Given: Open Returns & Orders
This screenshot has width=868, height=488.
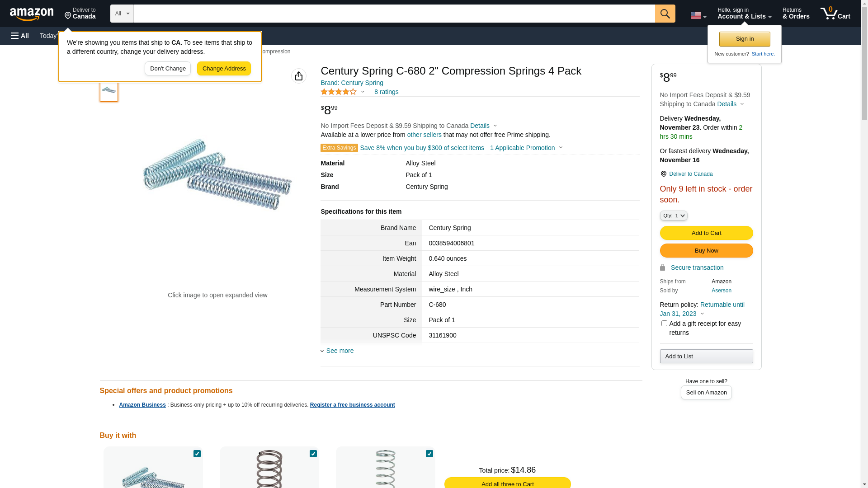Looking at the screenshot, I should click(795, 14).
